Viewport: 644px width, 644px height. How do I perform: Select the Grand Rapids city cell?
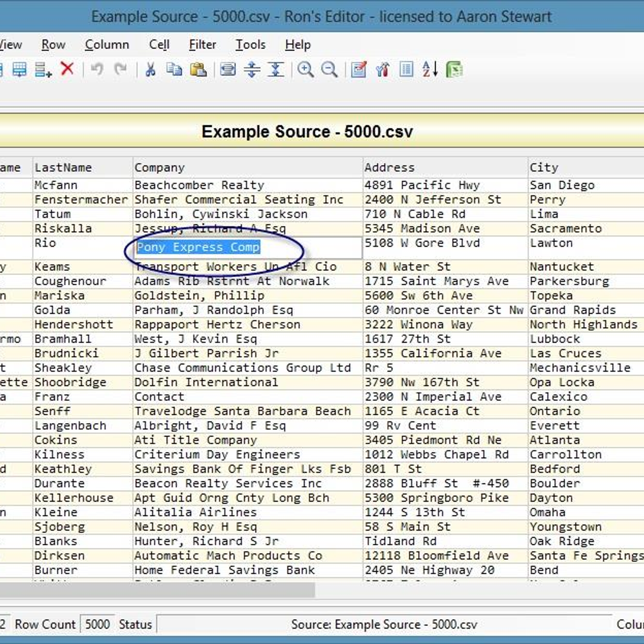(586, 310)
